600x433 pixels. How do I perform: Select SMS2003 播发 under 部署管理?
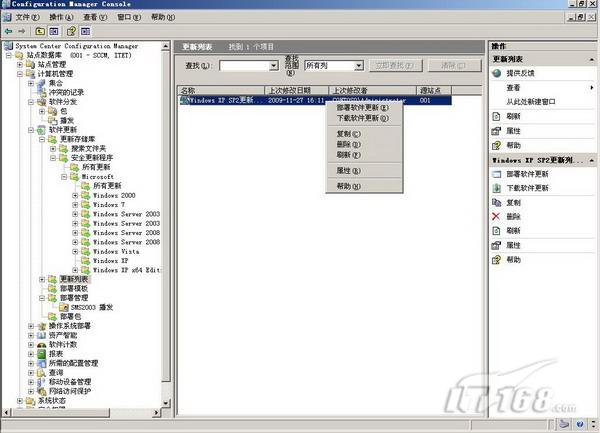click(x=92, y=307)
